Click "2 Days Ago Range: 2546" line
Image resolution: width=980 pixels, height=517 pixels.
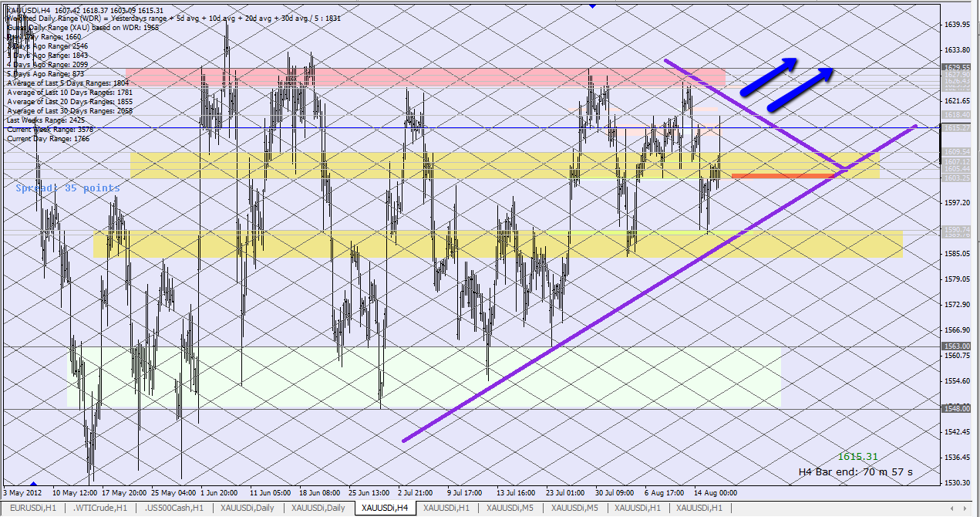(x=47, y=46)
